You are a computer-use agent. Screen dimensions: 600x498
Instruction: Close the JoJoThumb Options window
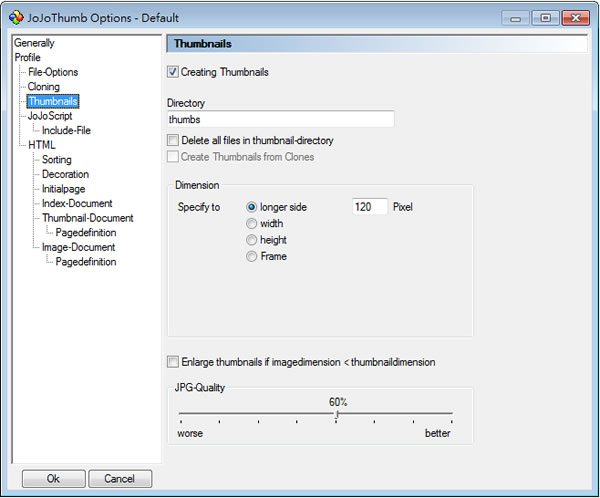pyautogui.click(x=576, y=18)
